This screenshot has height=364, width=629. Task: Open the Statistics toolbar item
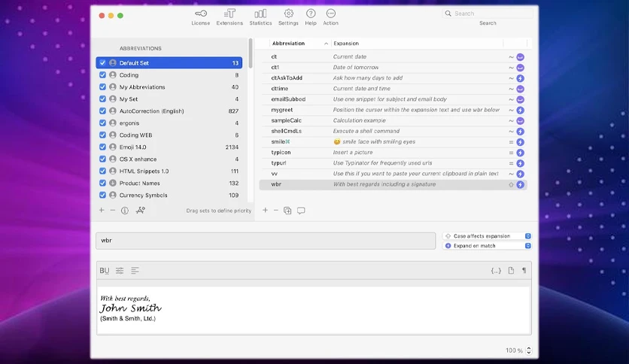260,17
